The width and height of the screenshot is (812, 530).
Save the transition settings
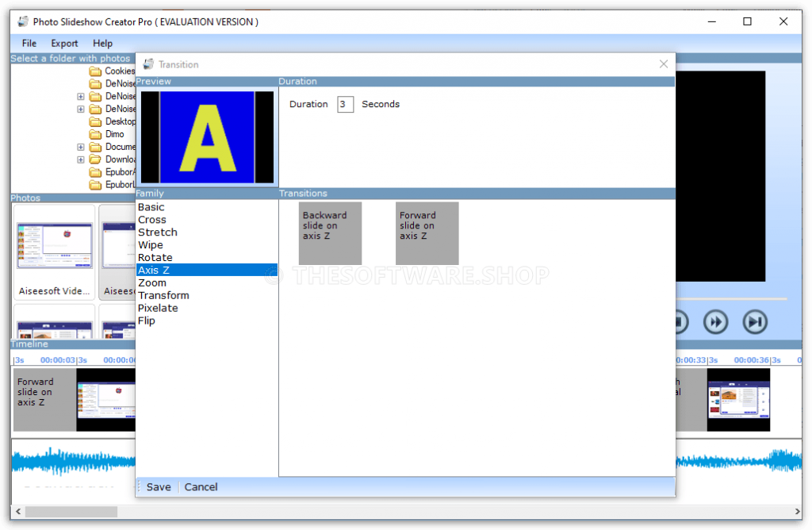click(x=159, y=486)
